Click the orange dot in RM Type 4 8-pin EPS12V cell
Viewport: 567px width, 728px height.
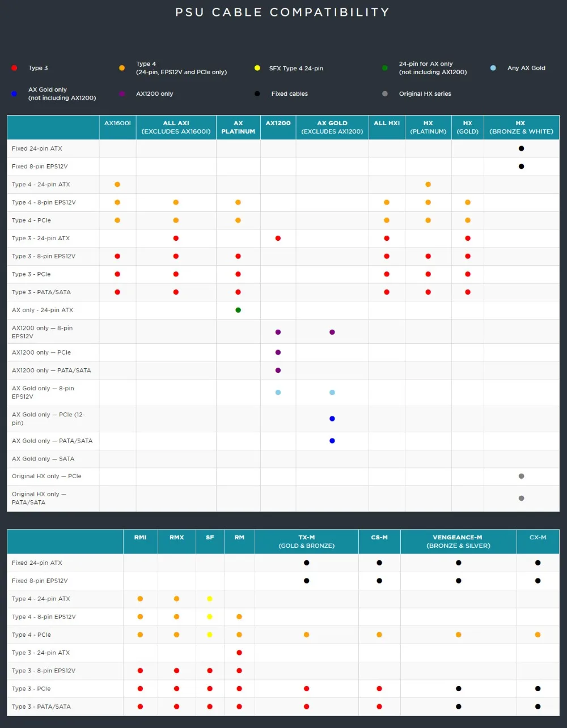(239, 617)
